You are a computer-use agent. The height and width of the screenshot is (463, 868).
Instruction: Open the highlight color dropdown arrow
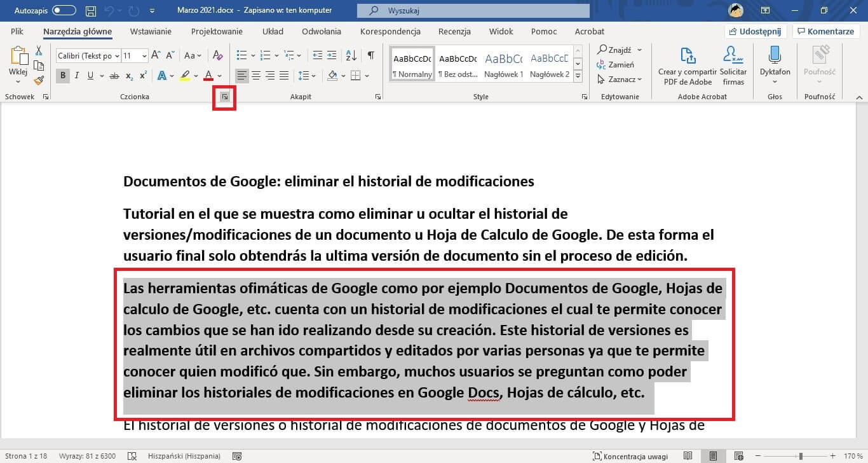pos(194,76)
